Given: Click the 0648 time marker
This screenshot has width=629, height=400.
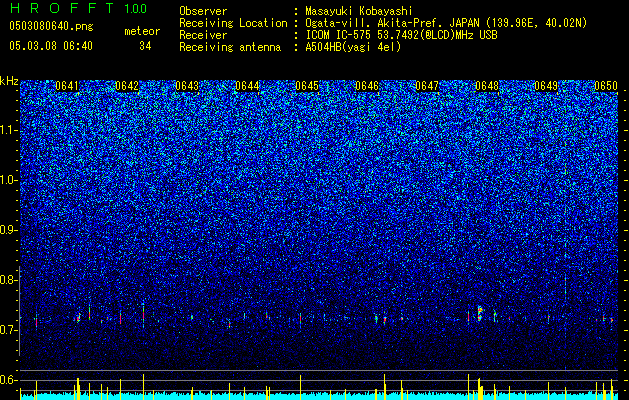Looking at the screenshot, I should pyautogui.click(x=487, y=86).
